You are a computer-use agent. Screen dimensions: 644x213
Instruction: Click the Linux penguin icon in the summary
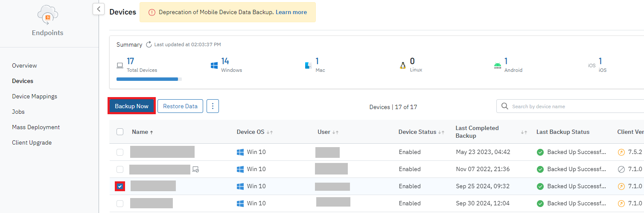402,65
